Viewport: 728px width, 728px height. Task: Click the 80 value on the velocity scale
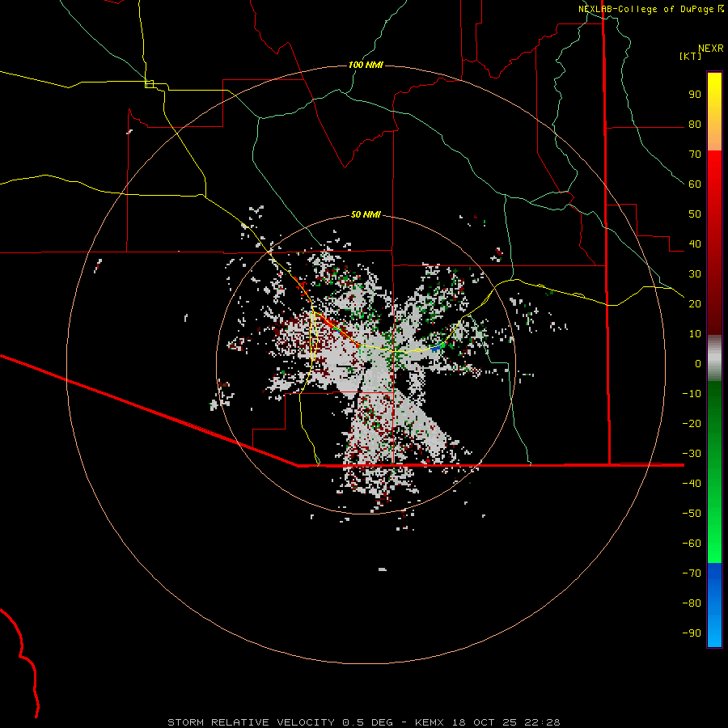click(x=695, y=125)
